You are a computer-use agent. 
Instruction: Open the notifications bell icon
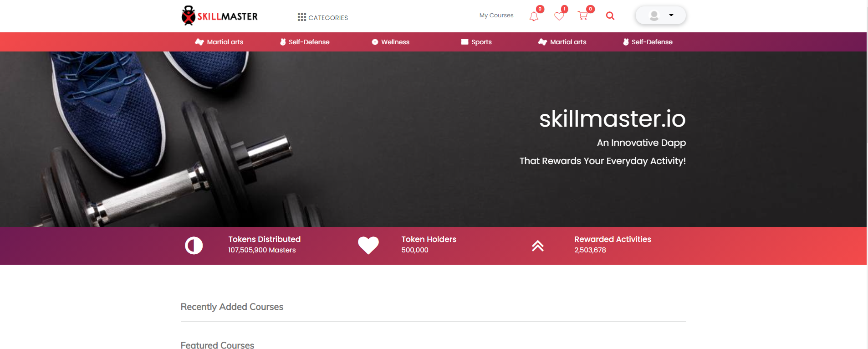[x=534, y=16]
